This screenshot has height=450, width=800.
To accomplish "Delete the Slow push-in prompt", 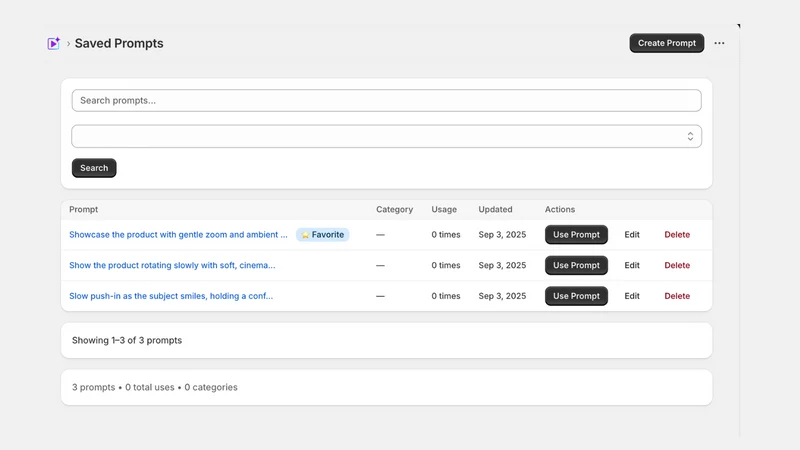I will click(677, 296).
